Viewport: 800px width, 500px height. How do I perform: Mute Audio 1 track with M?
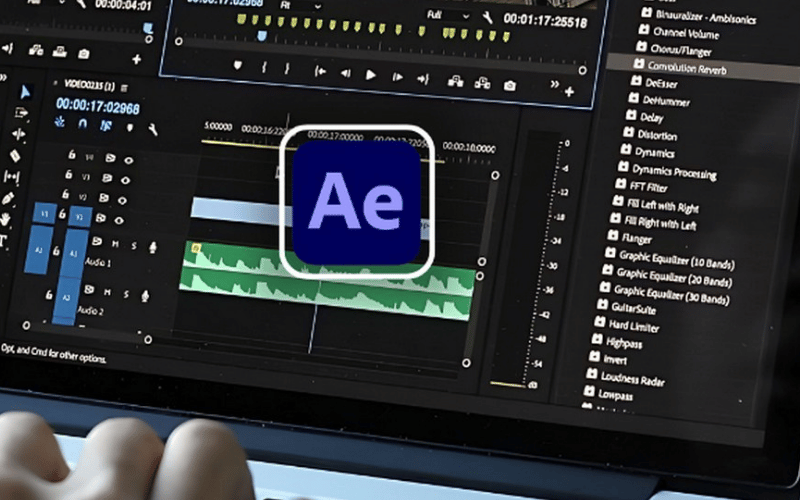(x=115, y=244)
